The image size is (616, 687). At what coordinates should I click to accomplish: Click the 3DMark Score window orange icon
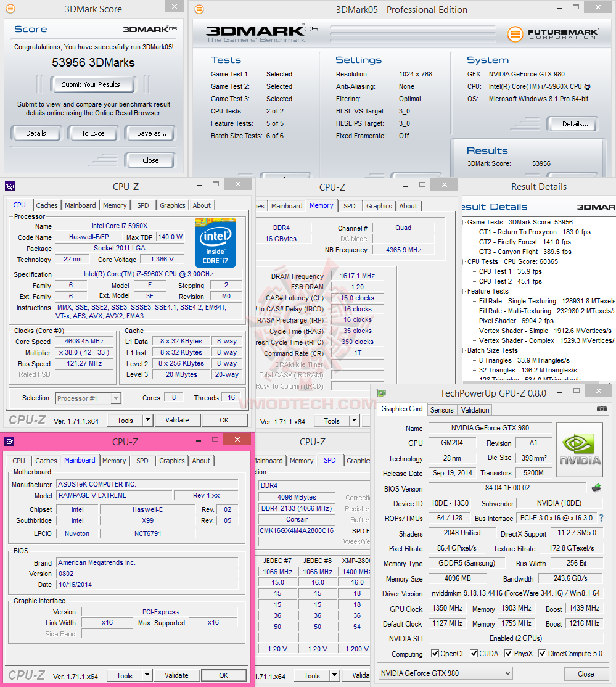(x=10, y=8)
